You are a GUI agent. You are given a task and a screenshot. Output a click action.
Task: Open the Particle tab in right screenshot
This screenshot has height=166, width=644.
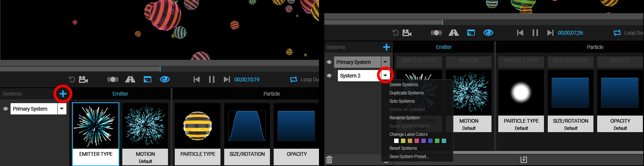point(595,47)
